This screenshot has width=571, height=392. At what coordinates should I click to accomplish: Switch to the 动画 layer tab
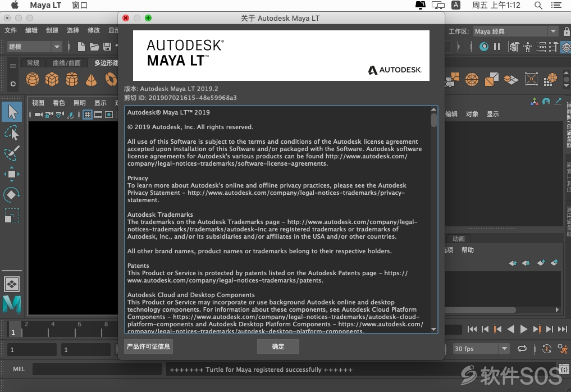coord(459,239)
